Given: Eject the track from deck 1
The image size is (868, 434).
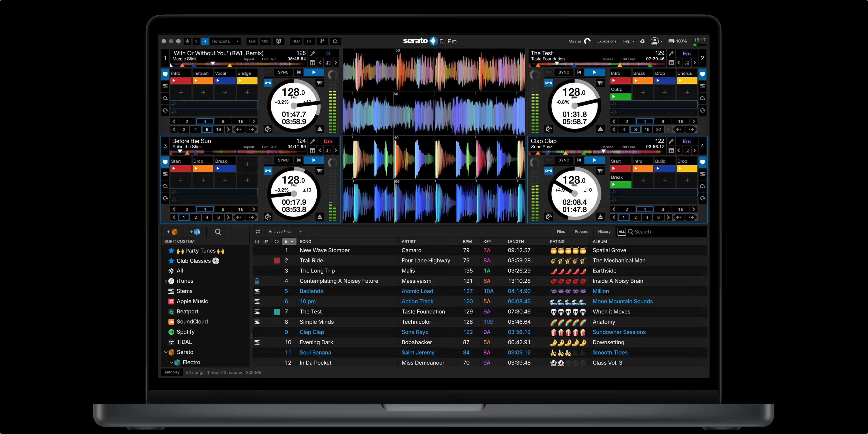Looking at the screenshot, I should click(x=320, y=129).
